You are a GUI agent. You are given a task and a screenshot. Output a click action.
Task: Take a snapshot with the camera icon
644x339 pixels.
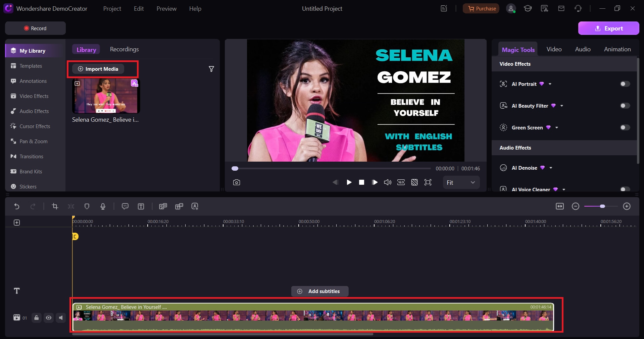237,182
